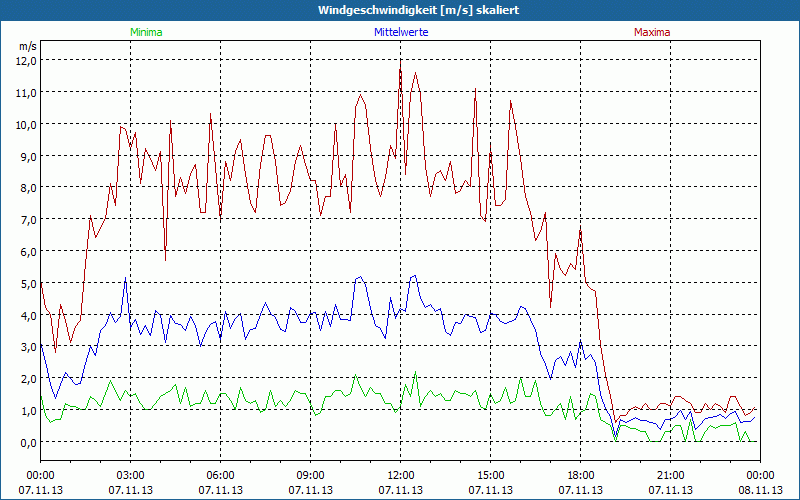Click the '21:00' time axis label
Viewport: 800px width, 500px height.
pyautogui.click(x=670, y=476)
